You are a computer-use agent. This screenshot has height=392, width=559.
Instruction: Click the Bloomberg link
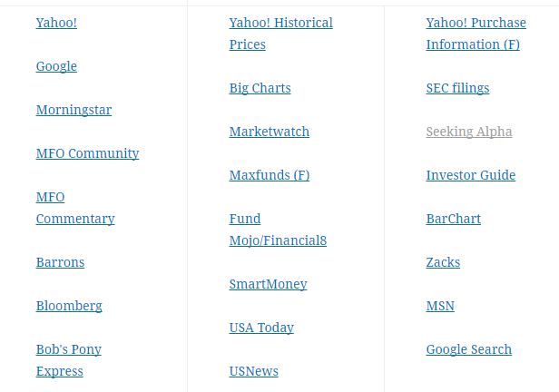[69, 306]
